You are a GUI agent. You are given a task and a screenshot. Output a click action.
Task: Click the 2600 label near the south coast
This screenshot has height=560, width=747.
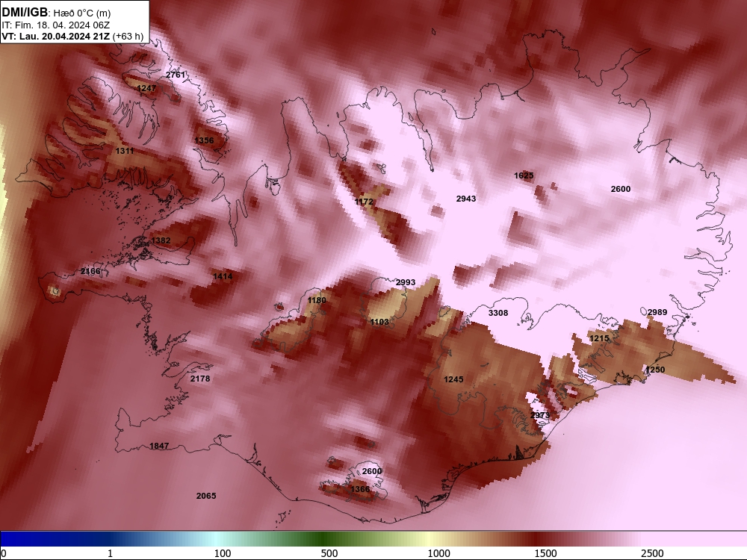pyautogui.click(x=372, y=471)
